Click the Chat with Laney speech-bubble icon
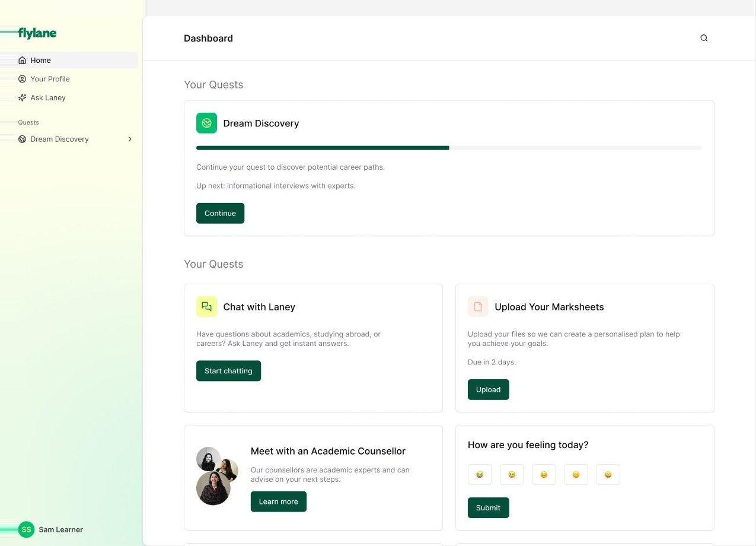 pos(206,306)
